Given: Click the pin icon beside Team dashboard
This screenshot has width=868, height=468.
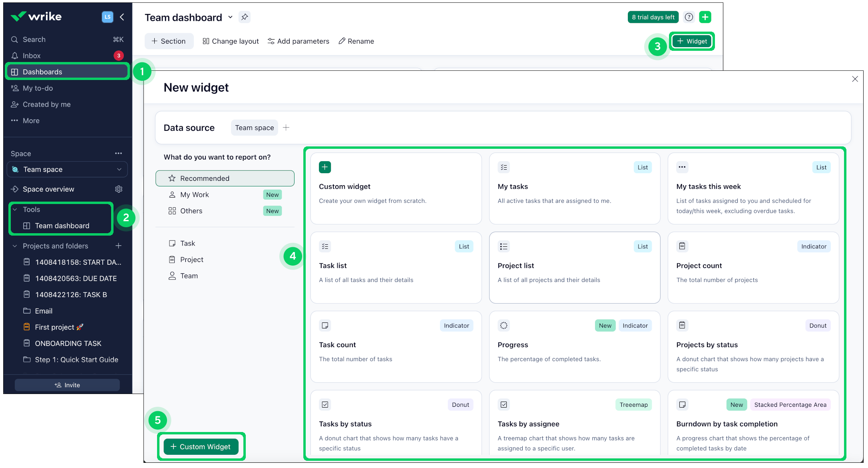Looking at the screenshot, I should point(244,17).
